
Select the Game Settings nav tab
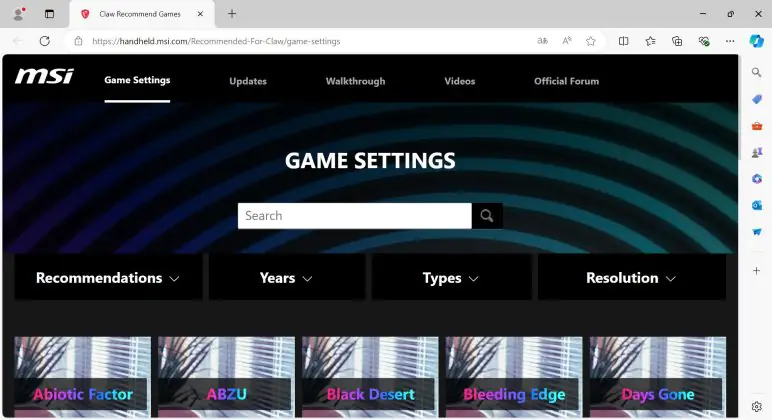pos(137,80)
